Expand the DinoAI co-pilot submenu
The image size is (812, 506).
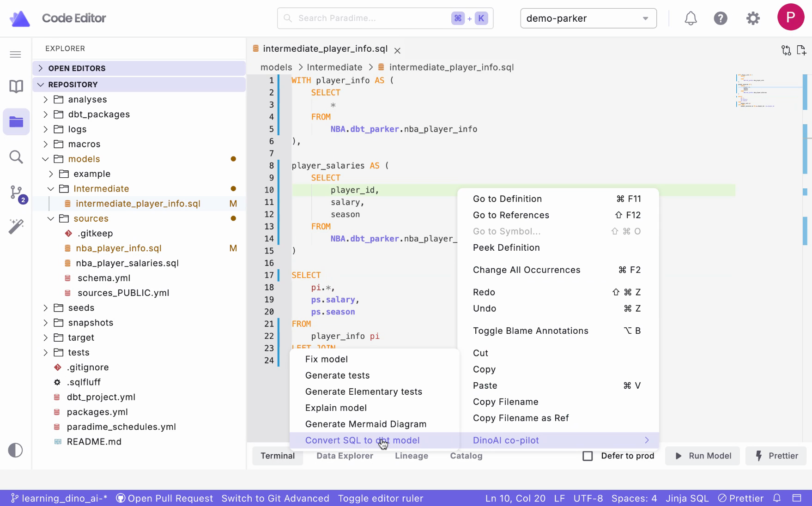558,440
